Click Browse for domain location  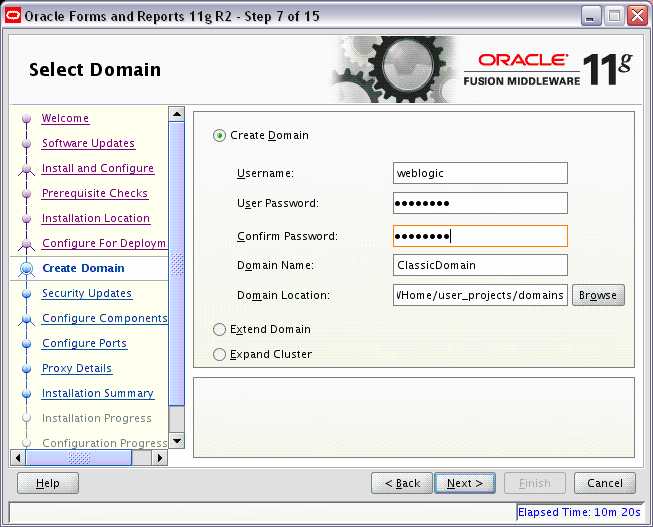[x=598, y=295]
